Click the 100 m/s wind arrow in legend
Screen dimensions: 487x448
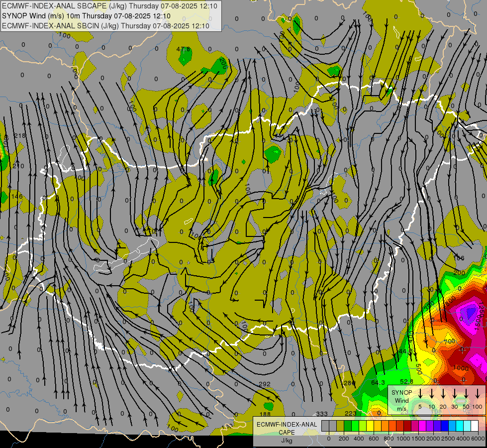[x=478, y=393]
